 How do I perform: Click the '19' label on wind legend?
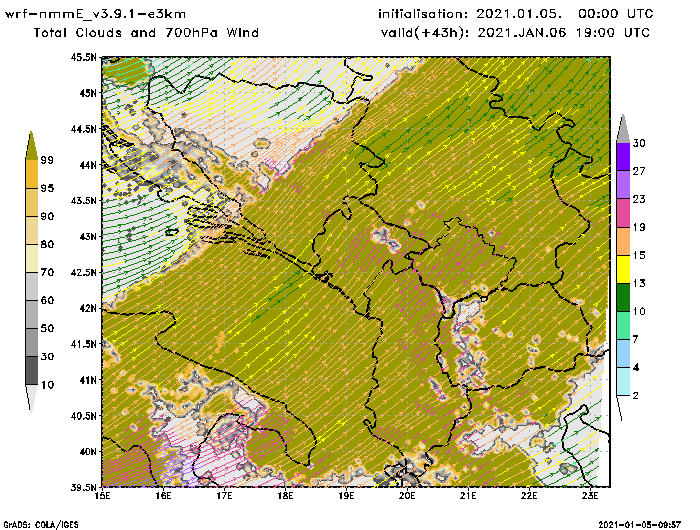click(639, 227)
